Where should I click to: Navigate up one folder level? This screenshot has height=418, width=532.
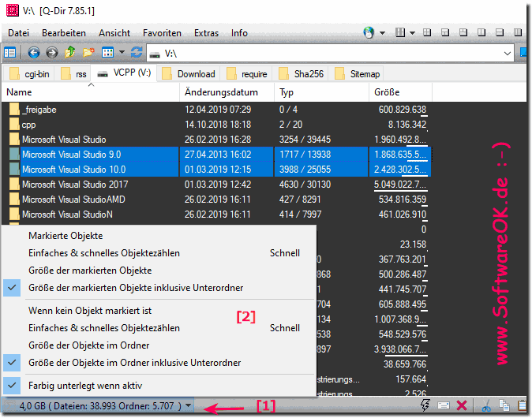click(x=70, y=52)
